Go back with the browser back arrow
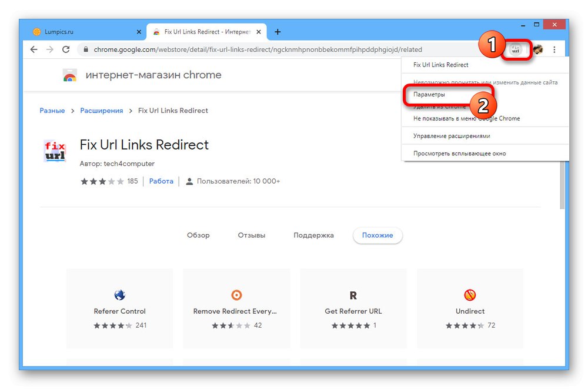588x389 pixels. [34, 49]
